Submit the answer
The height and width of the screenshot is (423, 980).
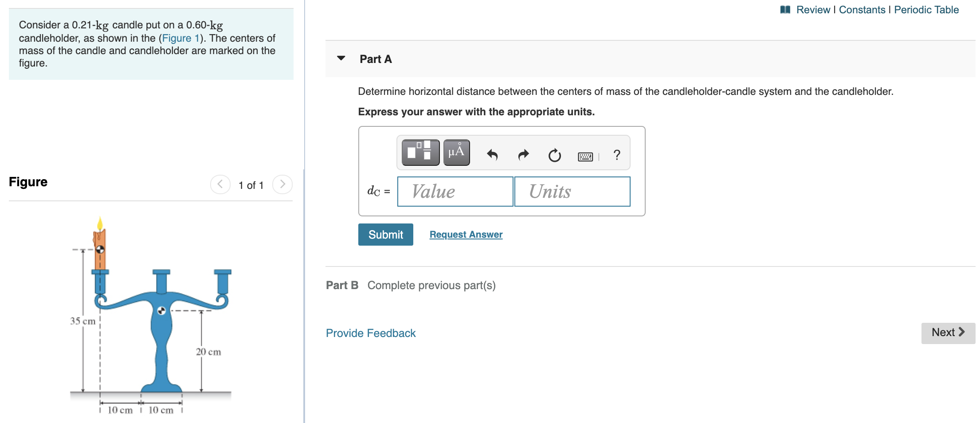(385, 234)
